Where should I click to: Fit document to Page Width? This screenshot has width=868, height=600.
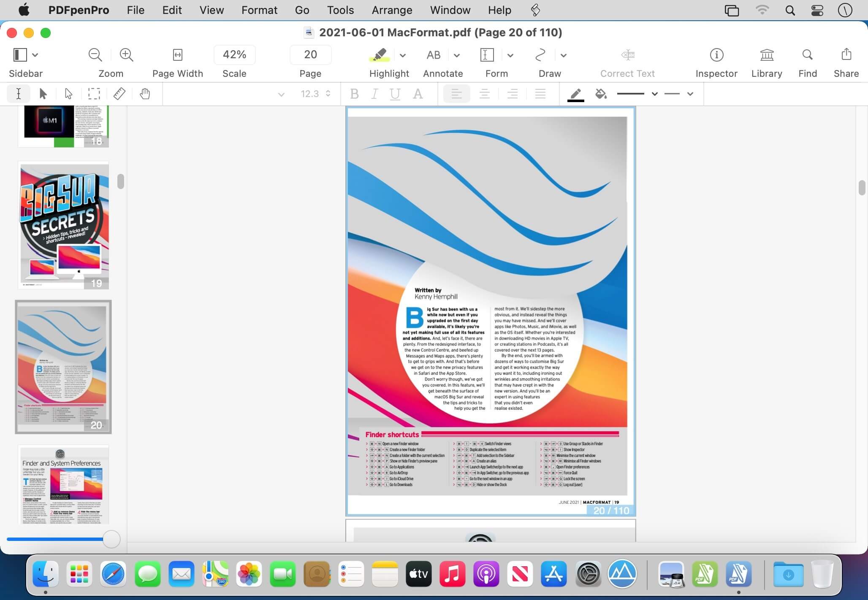[x=178, y=55]
